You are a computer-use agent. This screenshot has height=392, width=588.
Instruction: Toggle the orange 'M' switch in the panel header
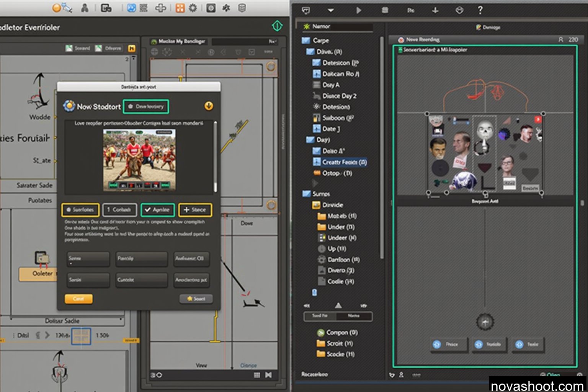point(132,48)
